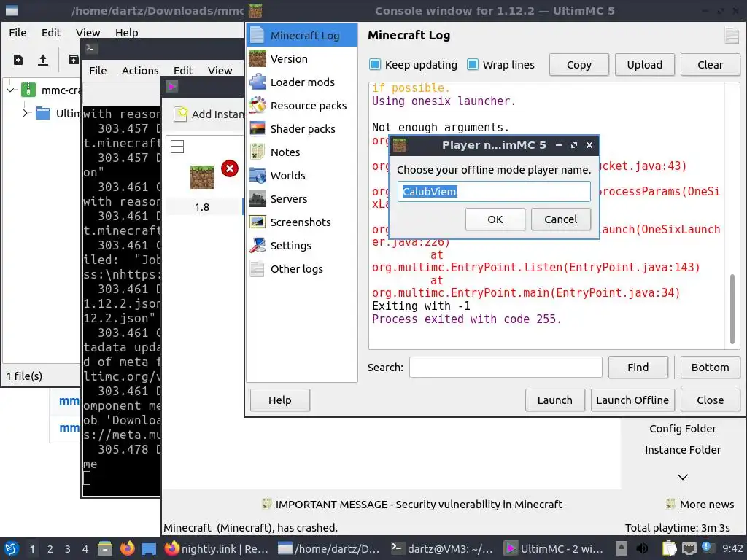Image resolution: width=747 pixels, height=560 pixels.
Task: Click grouping icon above 1.8 instance
Action: tap(177, 147)
